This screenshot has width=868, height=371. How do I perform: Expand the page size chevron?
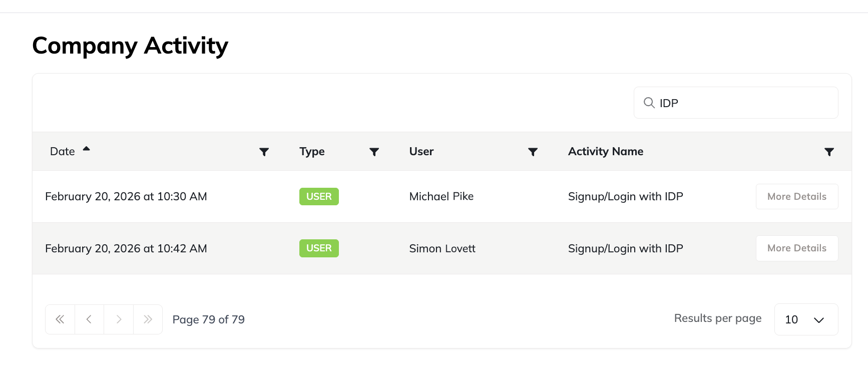tap(819, 319)
